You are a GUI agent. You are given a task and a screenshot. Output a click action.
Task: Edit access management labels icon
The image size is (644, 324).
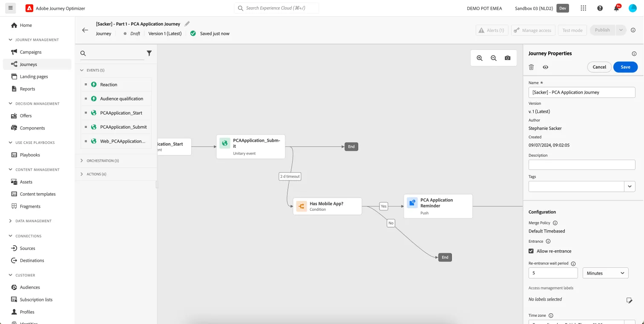(629, 300)
